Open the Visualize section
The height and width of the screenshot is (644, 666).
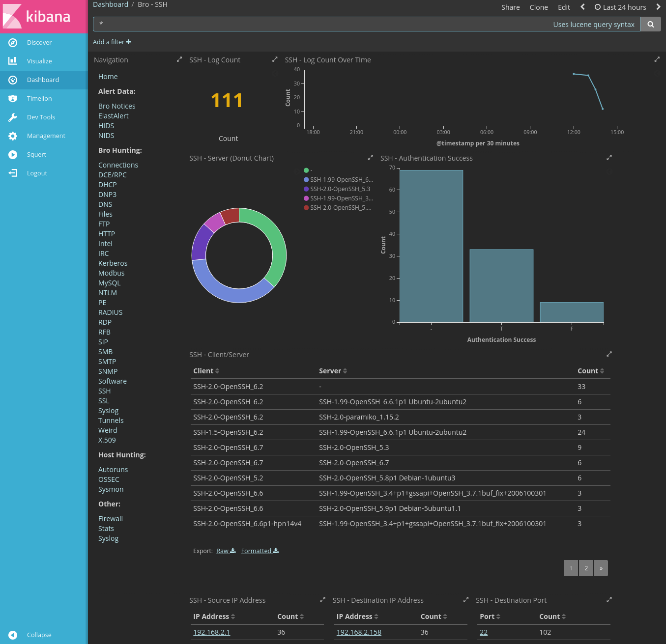click(x=39, y=61)
